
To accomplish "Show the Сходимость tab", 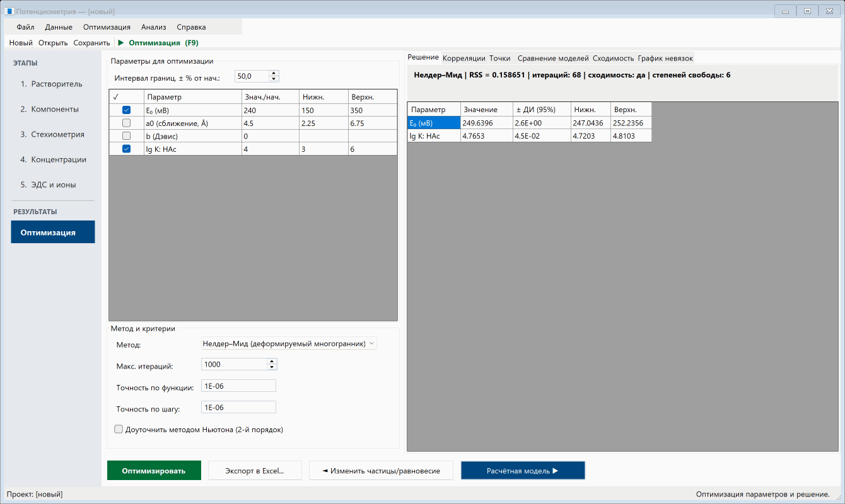I will (x=614, y=58).
